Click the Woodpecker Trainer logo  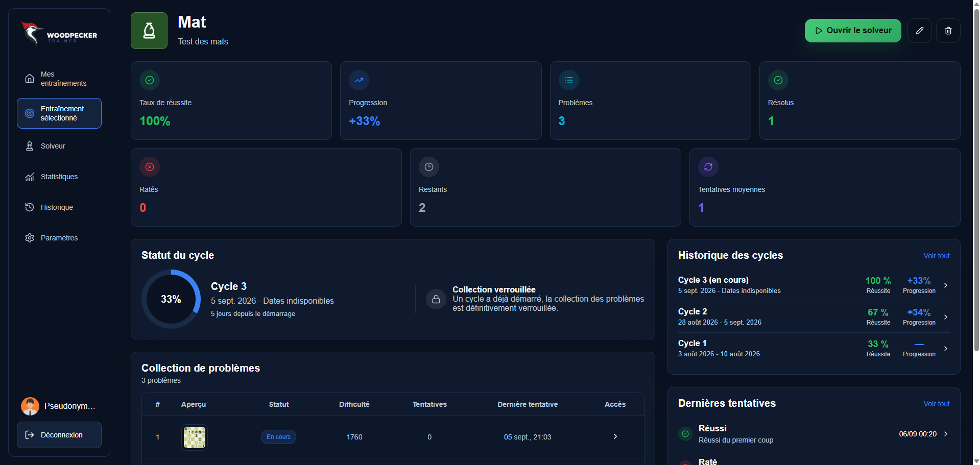[59, 34]
